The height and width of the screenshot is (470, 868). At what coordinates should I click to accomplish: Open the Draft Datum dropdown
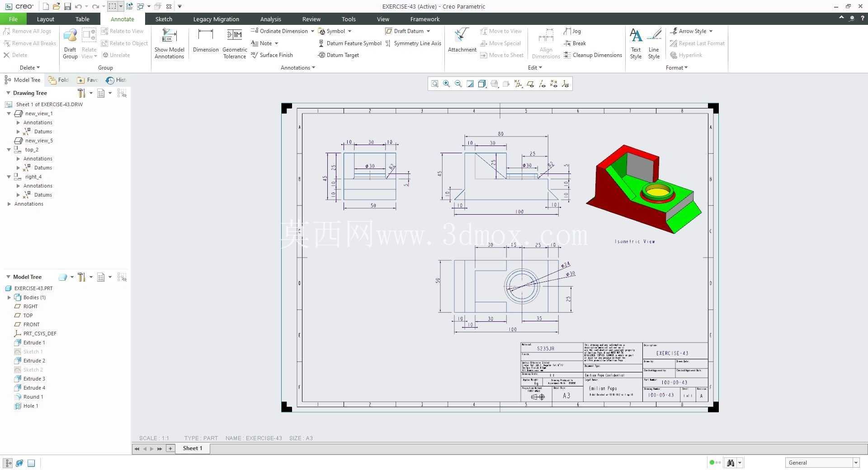[x=428, y=31]
